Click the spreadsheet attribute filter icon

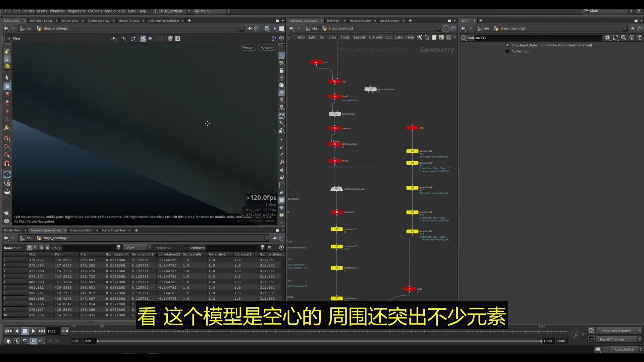(263, 248)
